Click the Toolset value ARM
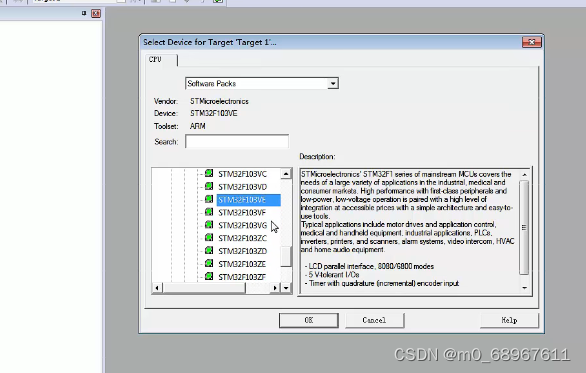The width and height of the screenshot is (586, 373). pyautogui.click(x=198, y=126)
